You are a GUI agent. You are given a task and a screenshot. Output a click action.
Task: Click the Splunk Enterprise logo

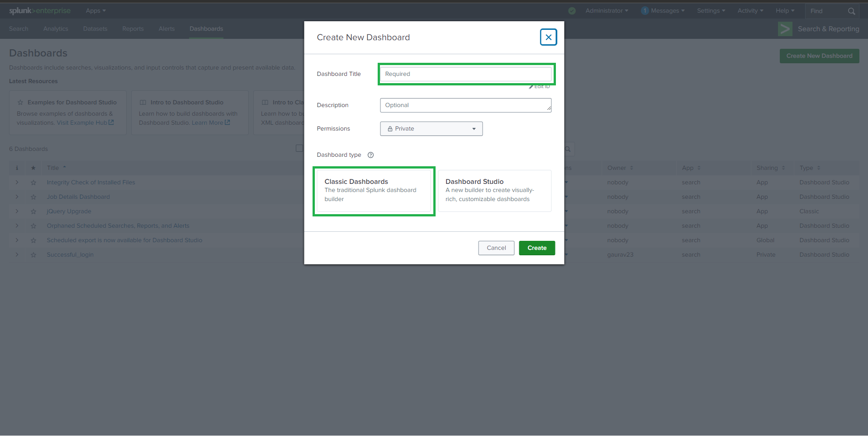(x=40, y=11)
